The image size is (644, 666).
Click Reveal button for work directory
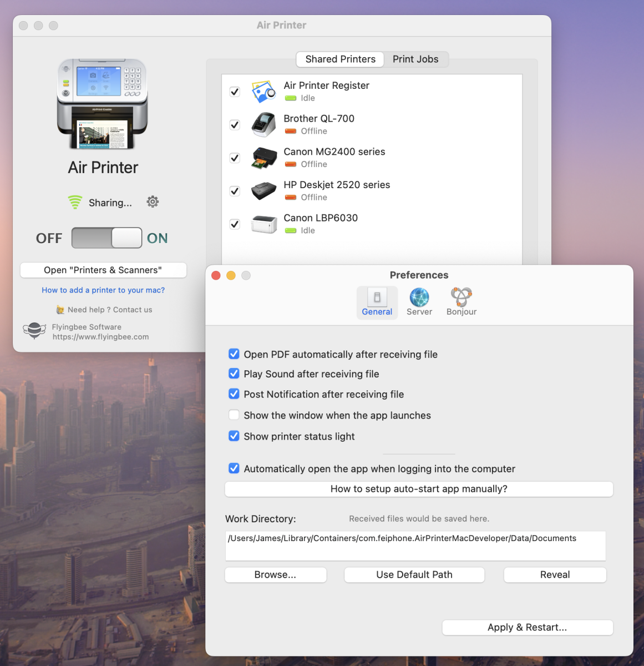click(555, 575)
